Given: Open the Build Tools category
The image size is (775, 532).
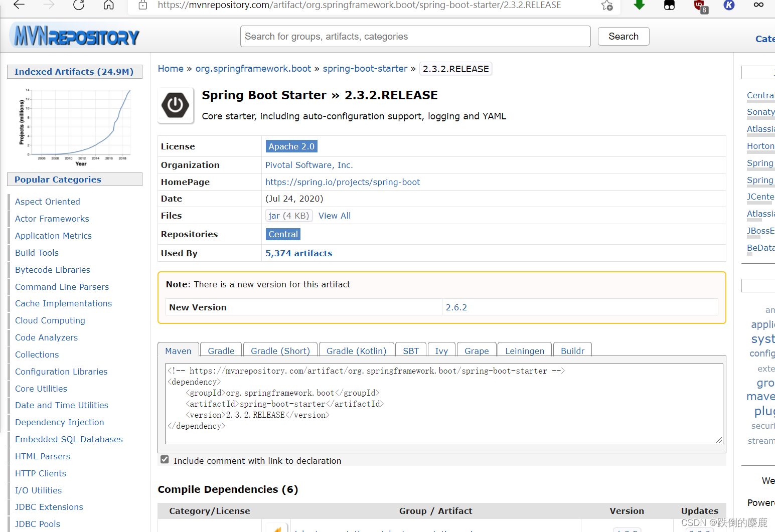Looking at the screenshot, I should point(37,253).
